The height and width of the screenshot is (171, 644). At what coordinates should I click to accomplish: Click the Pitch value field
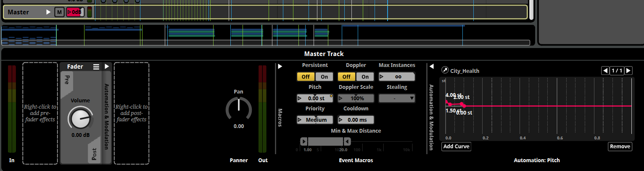(x=315, y=98)
